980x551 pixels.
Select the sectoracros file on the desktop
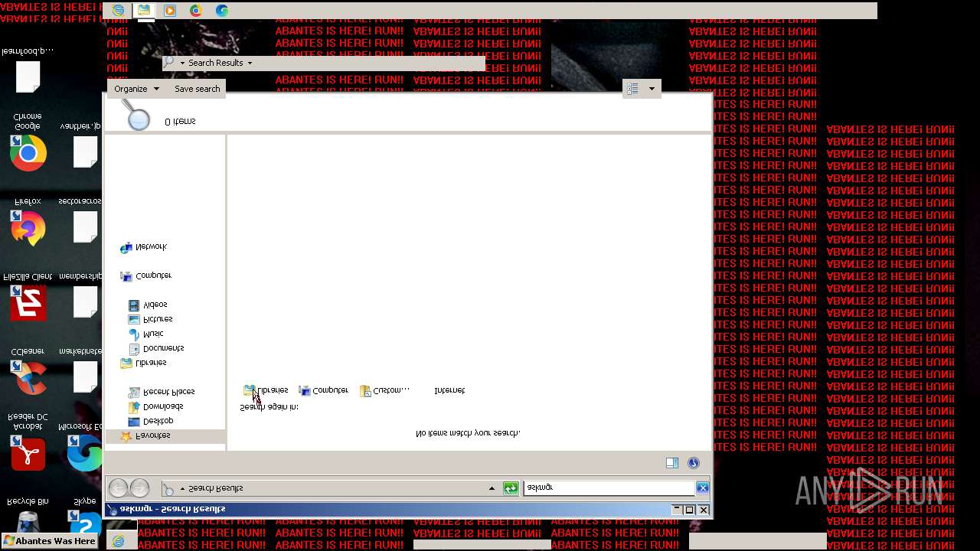point(84,226)
